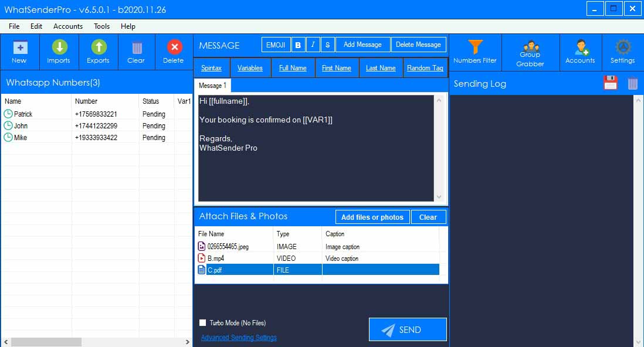Screen dimensions: 644x347
Task: Open the Imports tool
Action: pos(59,52)
